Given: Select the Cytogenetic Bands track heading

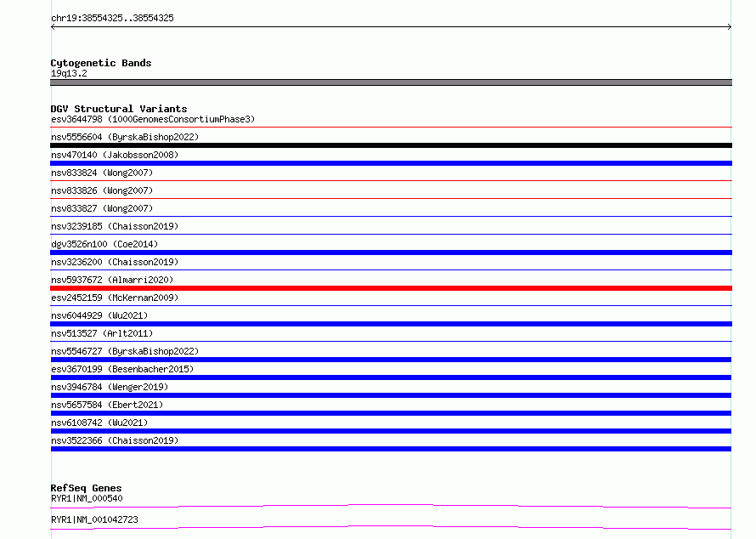Looking at the screenshot, I should (101, 63).
